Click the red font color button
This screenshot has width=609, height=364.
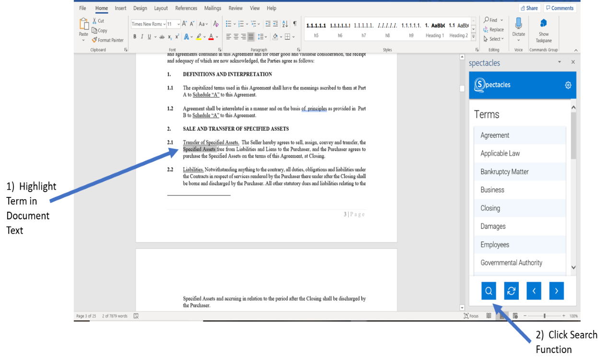tap(211, 37)
